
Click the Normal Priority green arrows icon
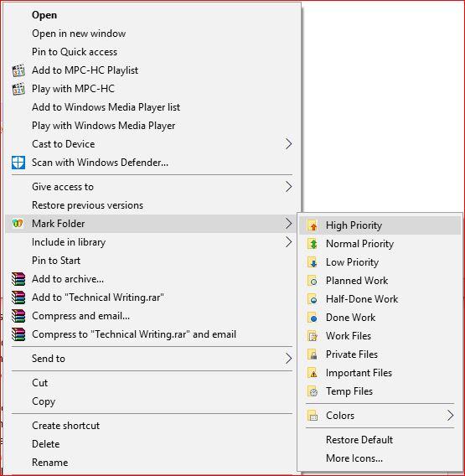[313, 244]
